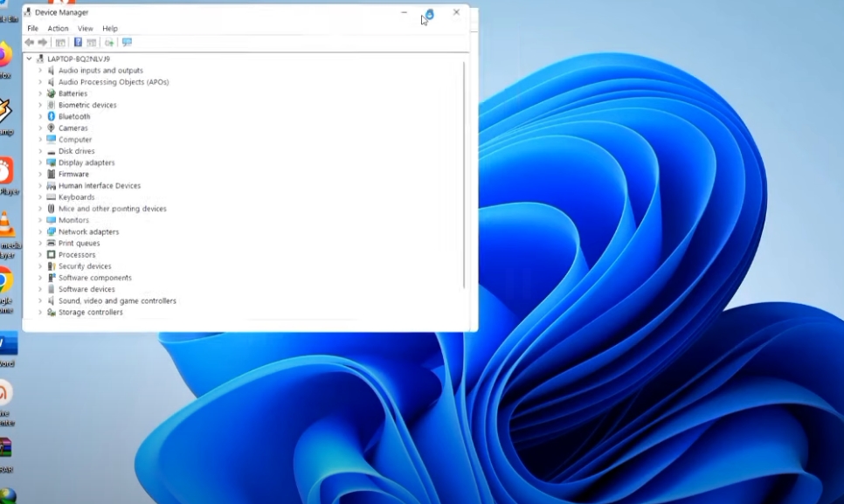Image resolution: width=844 pixels, height=504 pixels.
Task: Click the Biometric devices fingerprint icon
Action: coord(52,105)
